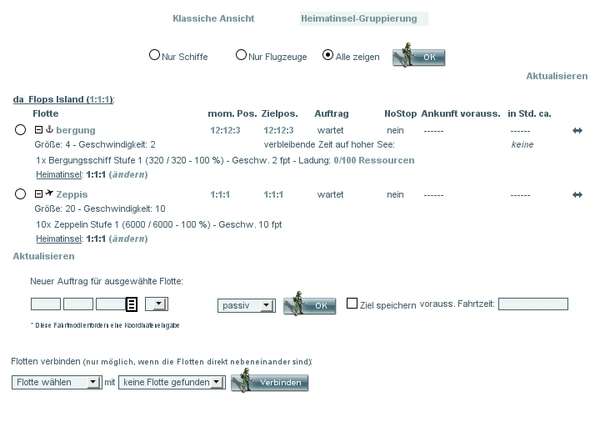Open the keine Flotte gefunden dropdown
Viewport: 600px width, 422px height.
click(172, 382)
